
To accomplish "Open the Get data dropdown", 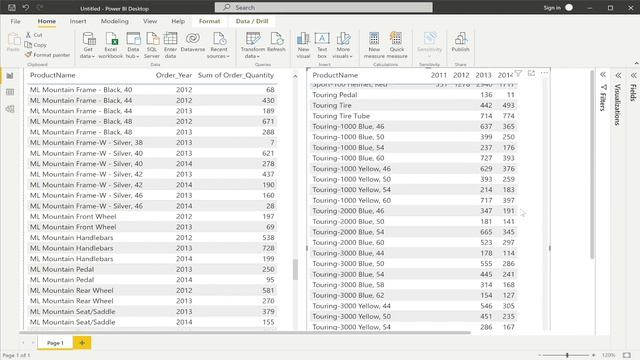I will [88, 45].
